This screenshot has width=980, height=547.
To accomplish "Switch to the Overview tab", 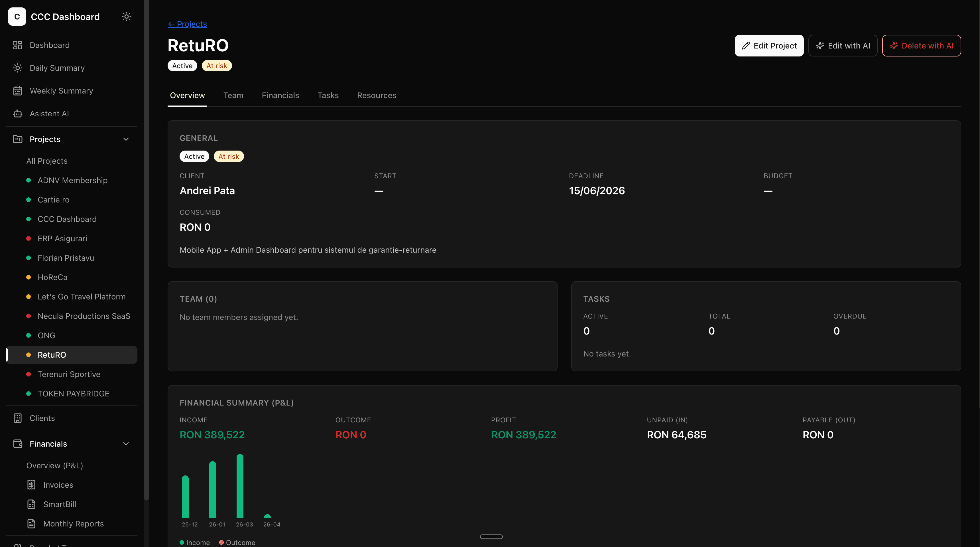I will pos(187,95).
